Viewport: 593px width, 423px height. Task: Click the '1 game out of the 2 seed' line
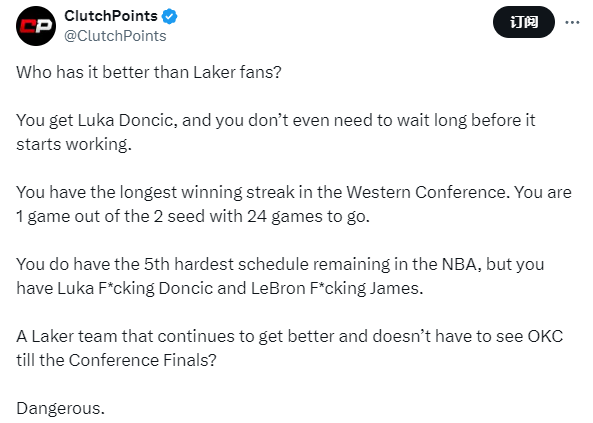[193, 216]
